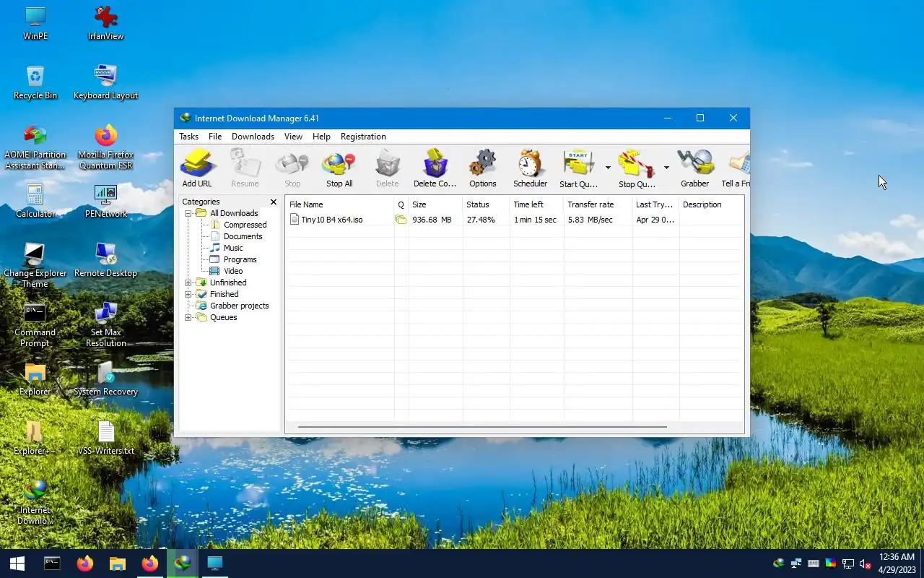The image size is (924, 578).
Task: Sort by Description column header
Action: click(711, 204)
